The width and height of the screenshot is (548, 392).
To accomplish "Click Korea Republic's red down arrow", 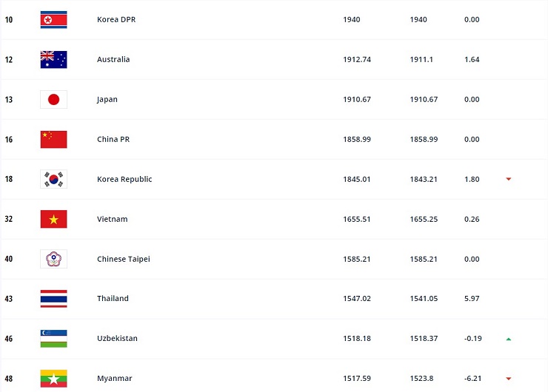I will coord(508,180).
